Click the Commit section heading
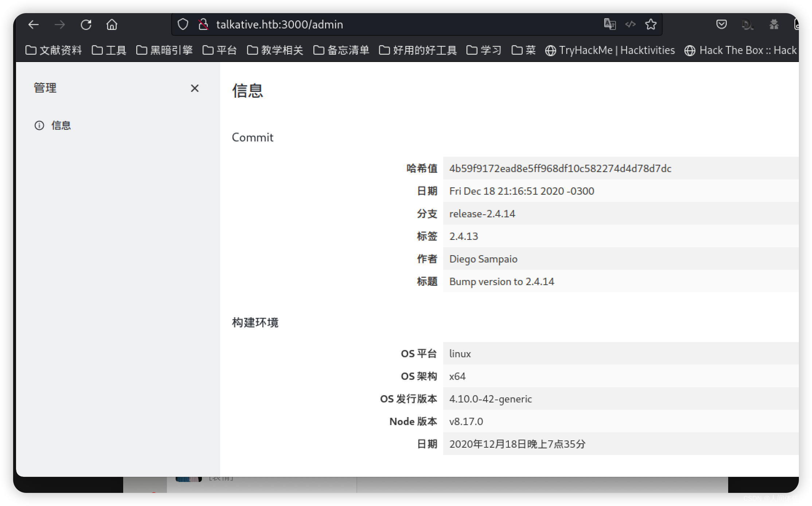The image size is (812, 506). point(253,137)
